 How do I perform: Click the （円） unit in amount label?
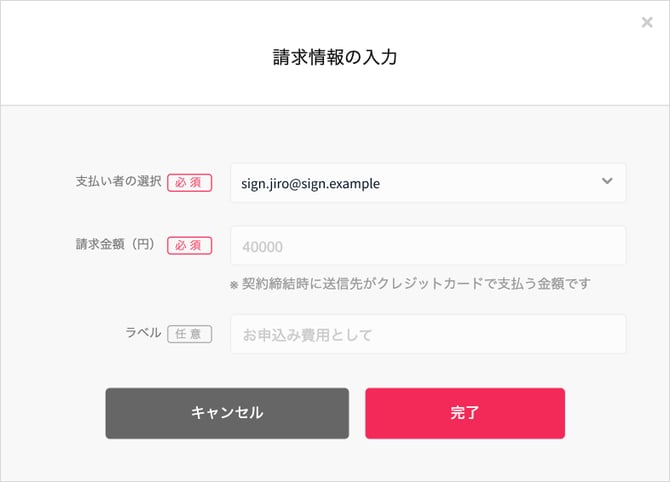tap(140, 244)
